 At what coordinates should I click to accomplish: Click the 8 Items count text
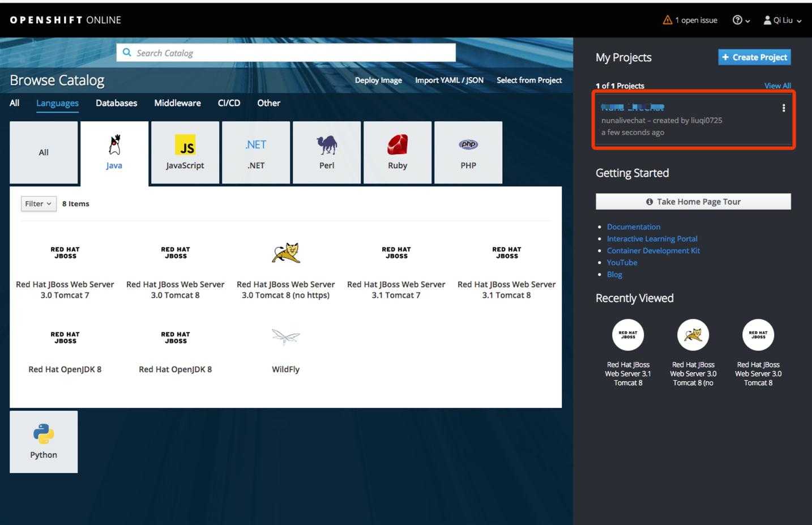tap(76, 204)
